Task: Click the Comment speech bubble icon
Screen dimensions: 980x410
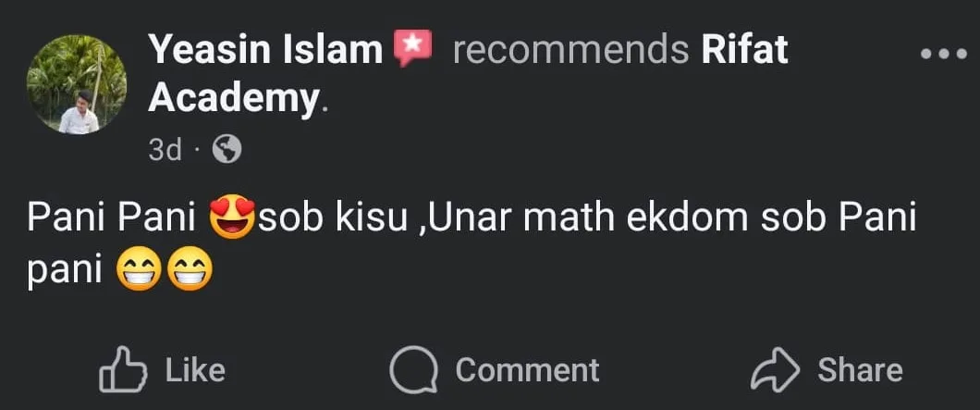Action: tap(413, 370)
